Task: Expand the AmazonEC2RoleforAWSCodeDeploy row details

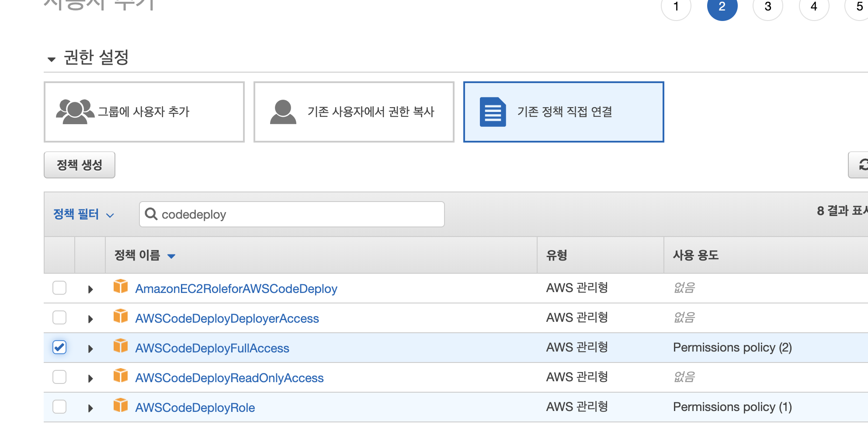Action: pos(90,289)
